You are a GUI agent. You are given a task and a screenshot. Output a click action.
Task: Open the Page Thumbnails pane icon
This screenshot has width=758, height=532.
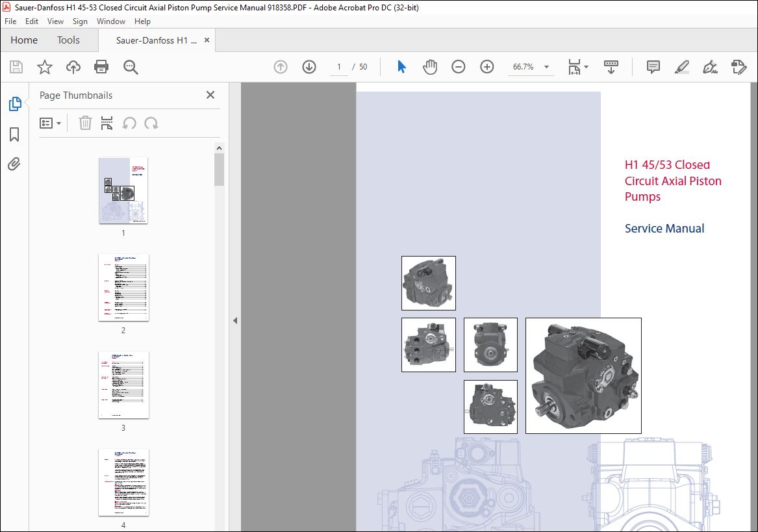15,103
